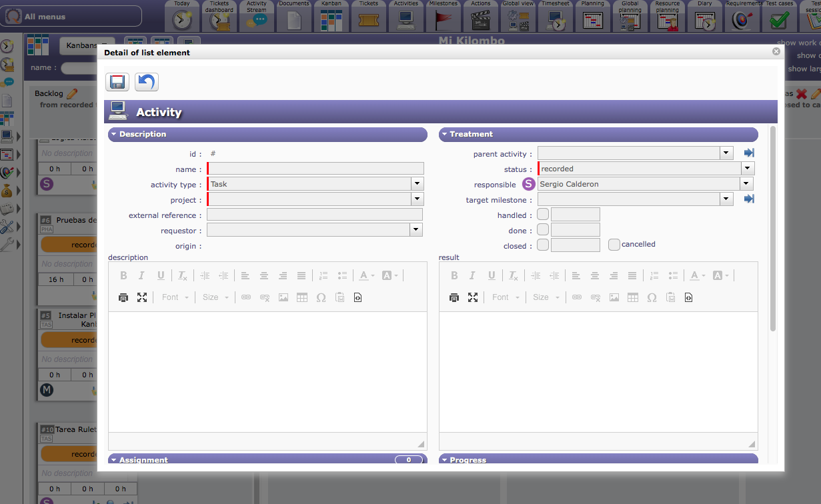The width and height of the screenshot is (821, 504).
Task: Enable the cancelled checkbox
Action: (x=614, y=245)
